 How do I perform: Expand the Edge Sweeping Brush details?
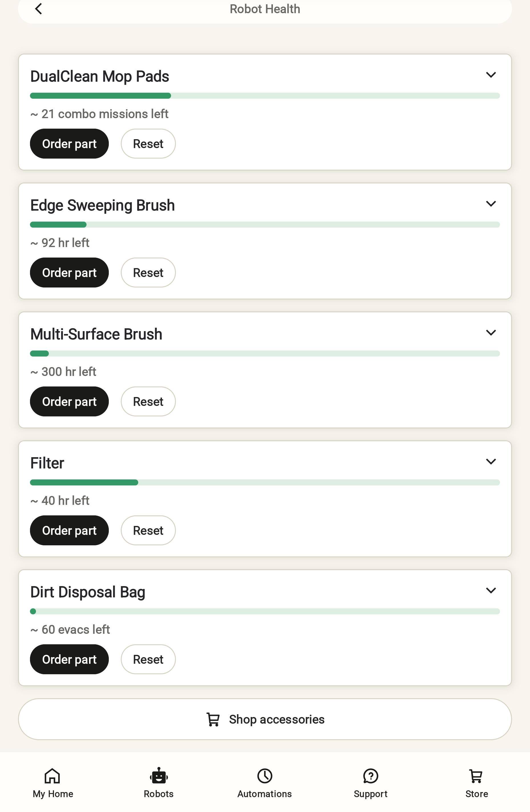[x=491, y=204]
